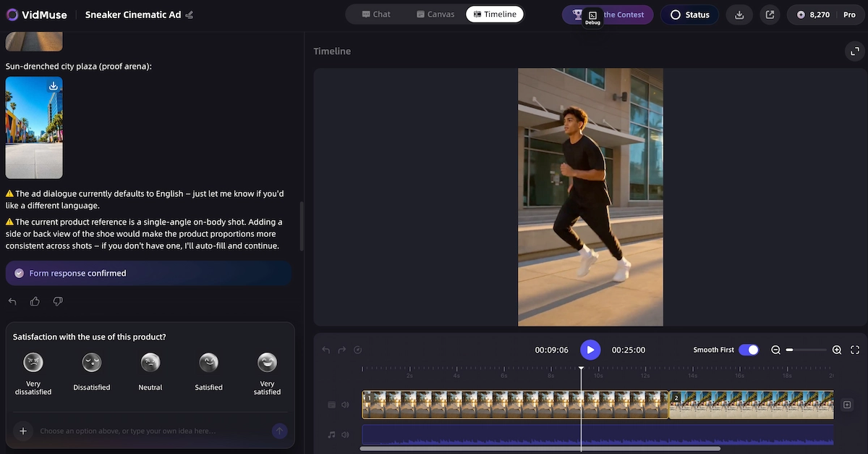Play the timeline video
Screen dimensions: 868x454
590,350
